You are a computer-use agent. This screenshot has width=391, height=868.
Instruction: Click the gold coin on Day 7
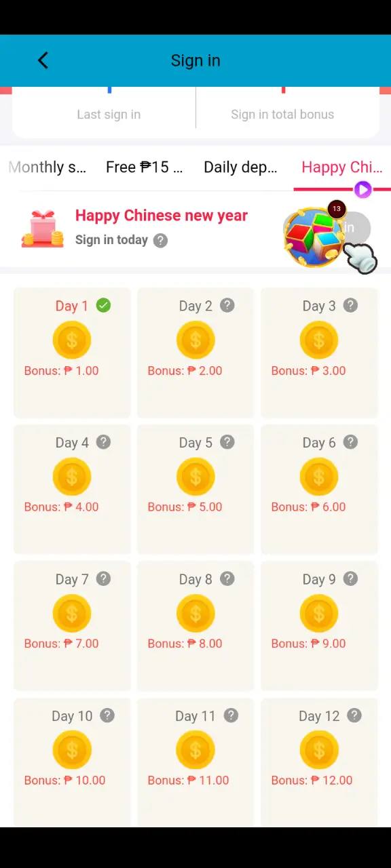[x=72, y=613]
